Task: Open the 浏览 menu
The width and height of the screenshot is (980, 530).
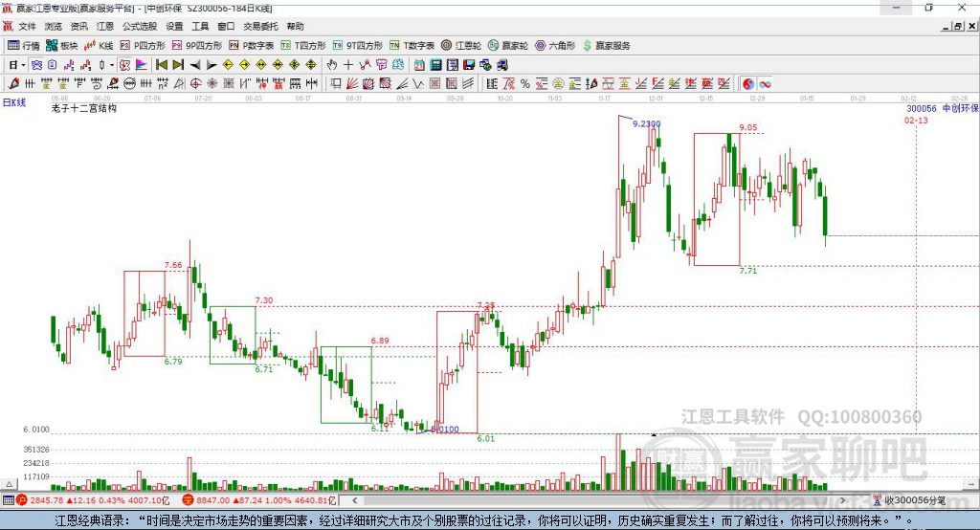Action: tap(54, 26)
